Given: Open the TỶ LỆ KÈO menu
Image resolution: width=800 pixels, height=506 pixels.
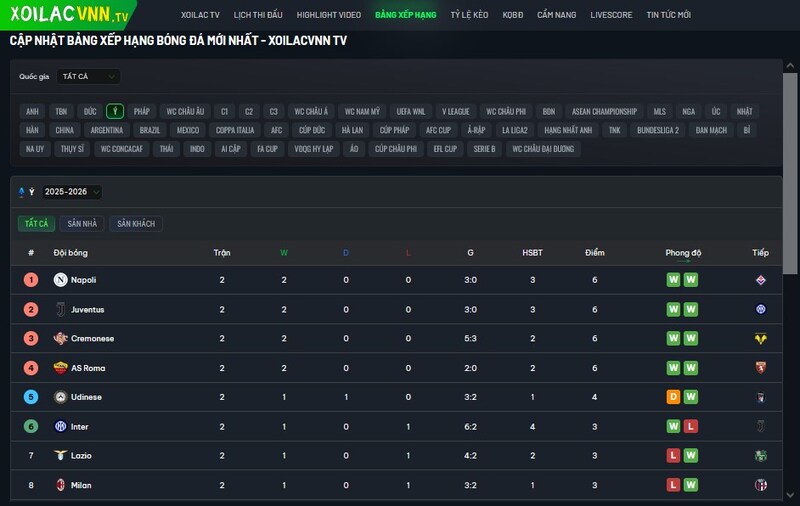Looking at the screenshot, I should pyautogui.click(x=469, y=15).
